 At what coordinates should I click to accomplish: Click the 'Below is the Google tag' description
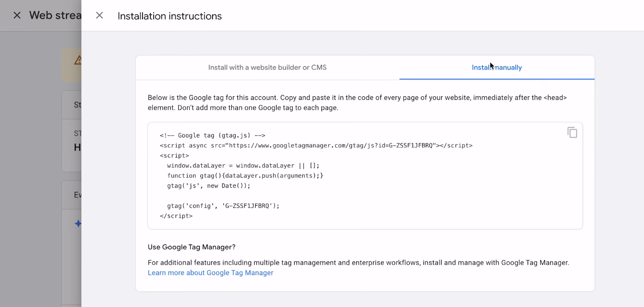tap(357, 103)
